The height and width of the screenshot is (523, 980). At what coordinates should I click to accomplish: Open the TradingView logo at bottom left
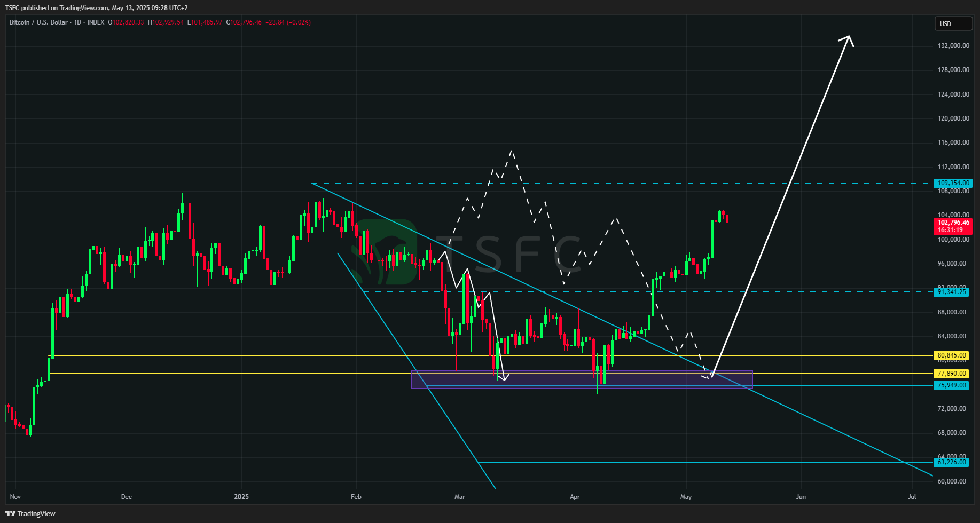pyautogui.click(x=31, y=513)
